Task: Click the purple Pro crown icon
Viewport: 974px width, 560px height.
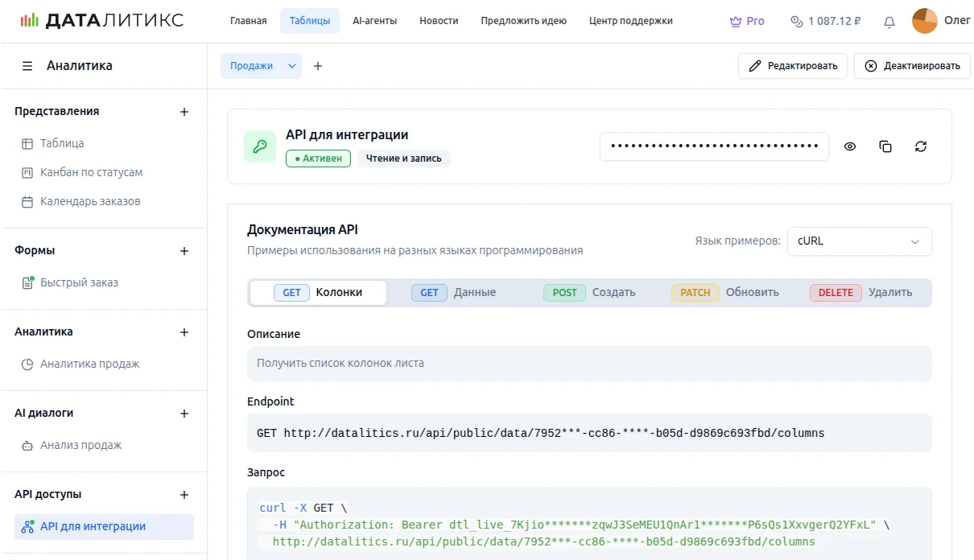Action: coord(735,21)
